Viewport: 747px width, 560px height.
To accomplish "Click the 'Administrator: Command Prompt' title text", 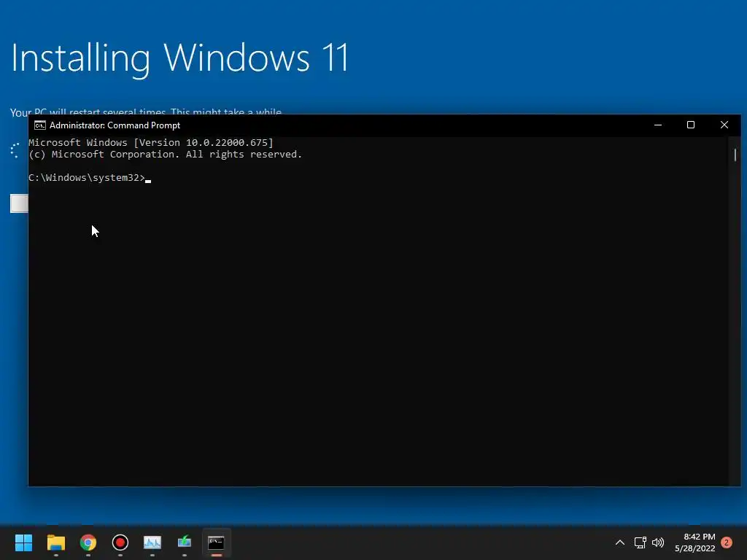I will (x=115, y=125).
